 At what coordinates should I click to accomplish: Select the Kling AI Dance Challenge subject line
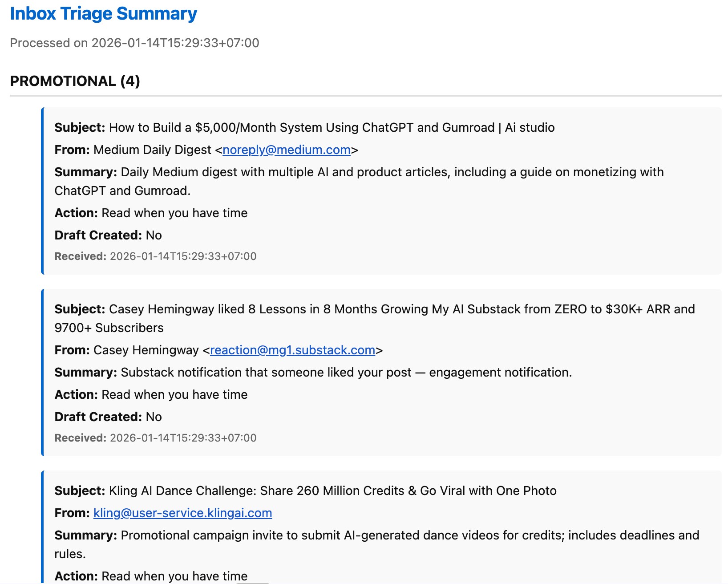click(305, 491)
